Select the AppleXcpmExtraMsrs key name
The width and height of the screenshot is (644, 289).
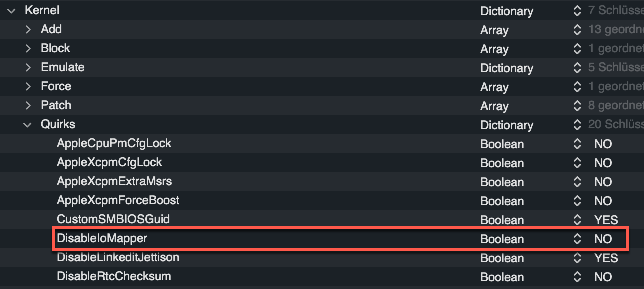(114, 182)
